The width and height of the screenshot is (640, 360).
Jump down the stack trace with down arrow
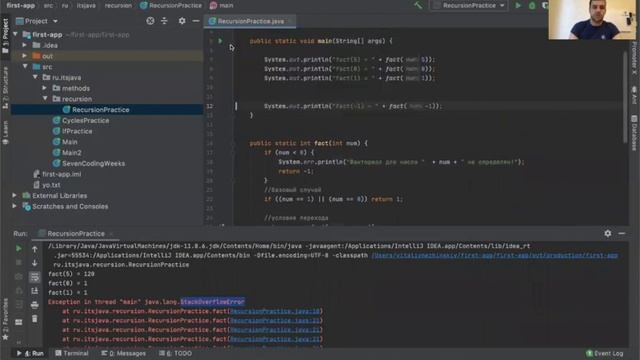35,262
